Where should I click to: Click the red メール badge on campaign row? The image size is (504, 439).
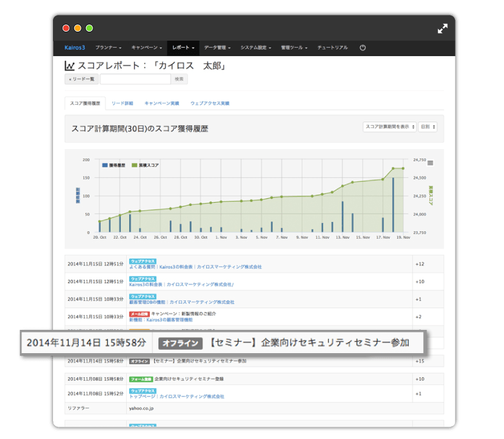pyautogui.click(x=139, y=314)
